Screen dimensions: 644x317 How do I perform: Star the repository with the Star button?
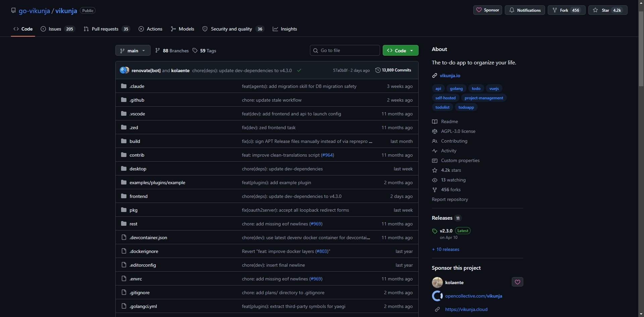pyautogui.click(x=607, y=10)
